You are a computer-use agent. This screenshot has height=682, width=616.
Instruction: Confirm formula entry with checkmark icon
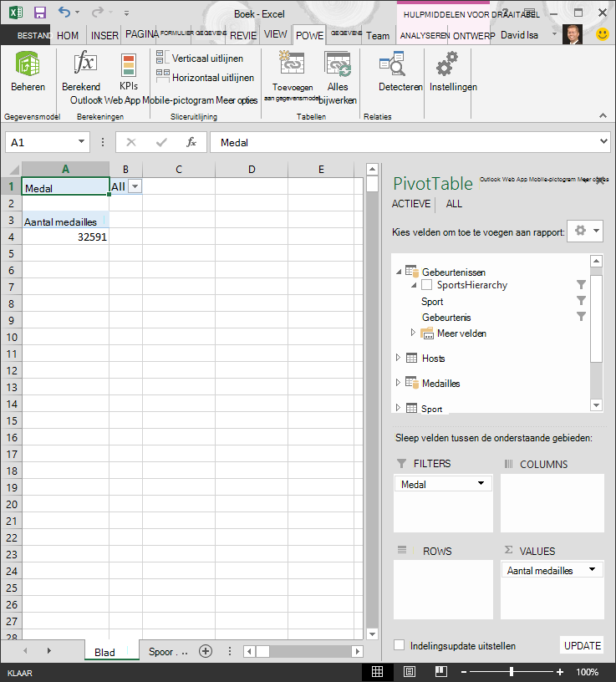coord(161,142)
